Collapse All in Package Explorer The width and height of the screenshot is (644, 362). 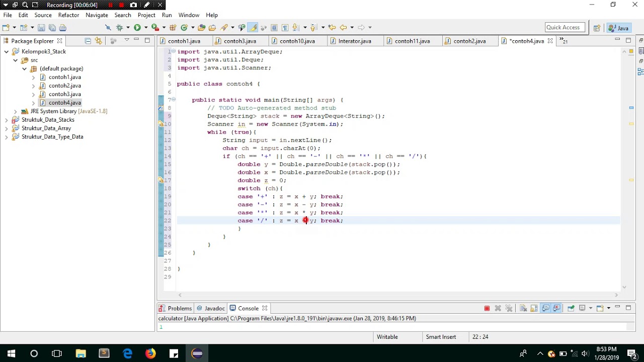[x=88, y=41]
